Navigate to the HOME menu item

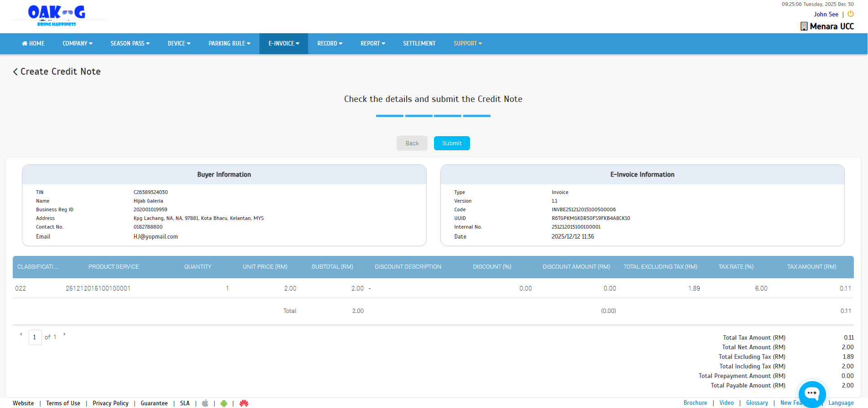tap(33, 44)
